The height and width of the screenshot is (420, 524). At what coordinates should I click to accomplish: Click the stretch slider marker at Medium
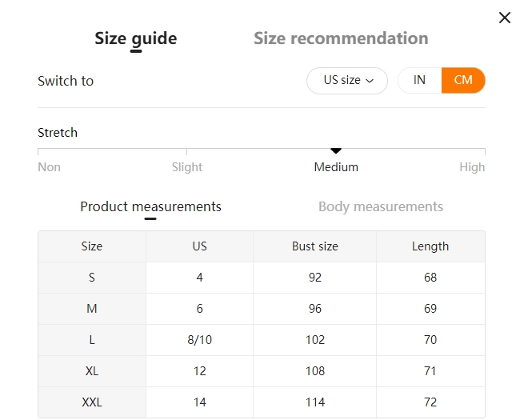(336, 150)
